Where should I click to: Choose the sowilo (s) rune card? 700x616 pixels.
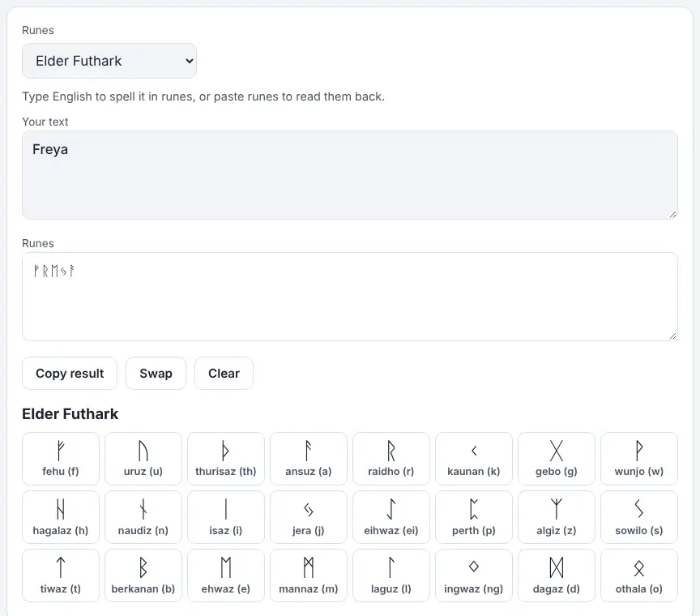[x=639, y=517]
